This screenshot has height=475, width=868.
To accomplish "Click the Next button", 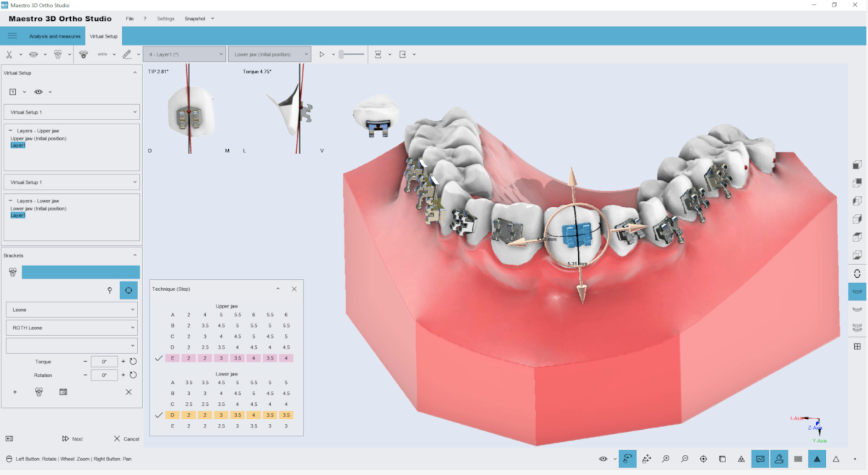I will tap(73, 439).
